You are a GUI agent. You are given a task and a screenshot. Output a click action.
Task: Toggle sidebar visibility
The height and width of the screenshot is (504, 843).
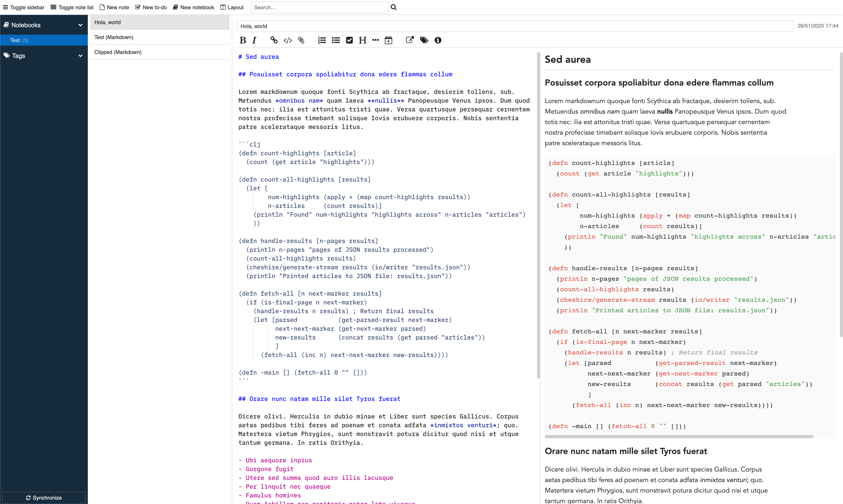24,7
